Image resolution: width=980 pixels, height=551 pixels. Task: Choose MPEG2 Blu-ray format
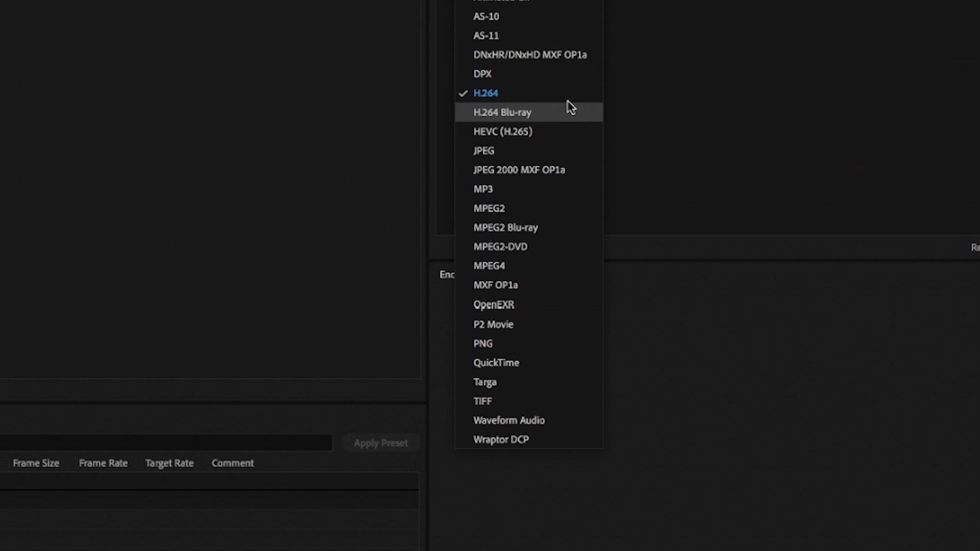tap(529, 228)
